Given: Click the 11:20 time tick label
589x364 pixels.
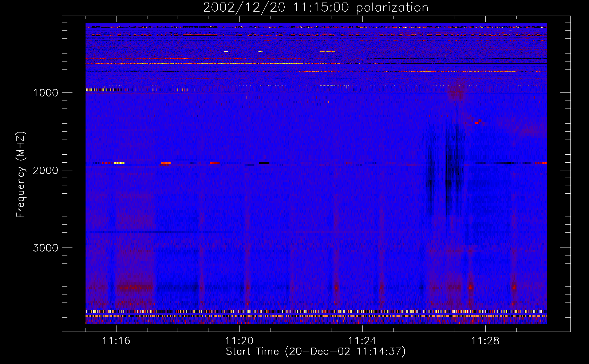Looking at the screenshot, I should [x=239, y=341].
